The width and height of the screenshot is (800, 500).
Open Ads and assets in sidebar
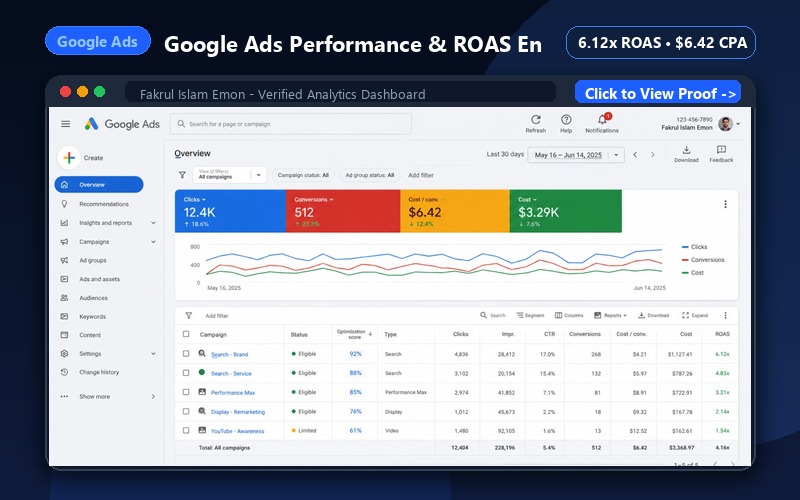tap(99, 279)
